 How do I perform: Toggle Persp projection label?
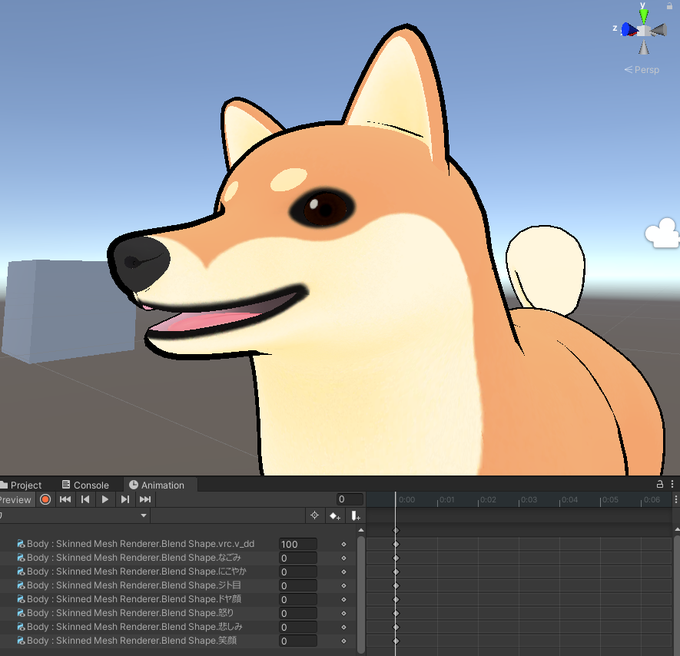(x=642, y=70)
